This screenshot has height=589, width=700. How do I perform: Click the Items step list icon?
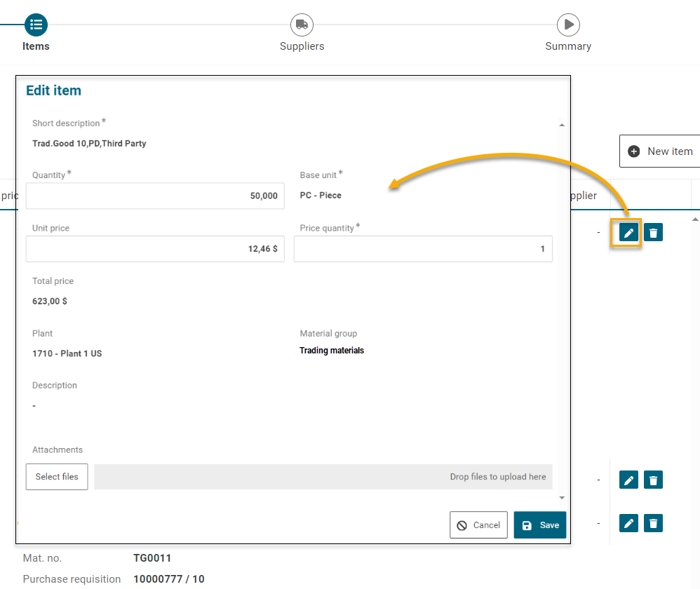point(36,25)
